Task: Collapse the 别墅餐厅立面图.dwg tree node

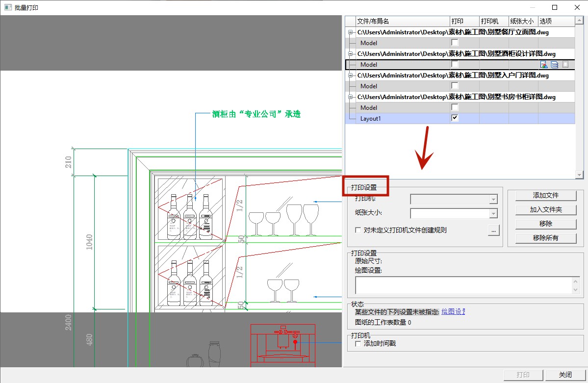Action: point(350,32)
